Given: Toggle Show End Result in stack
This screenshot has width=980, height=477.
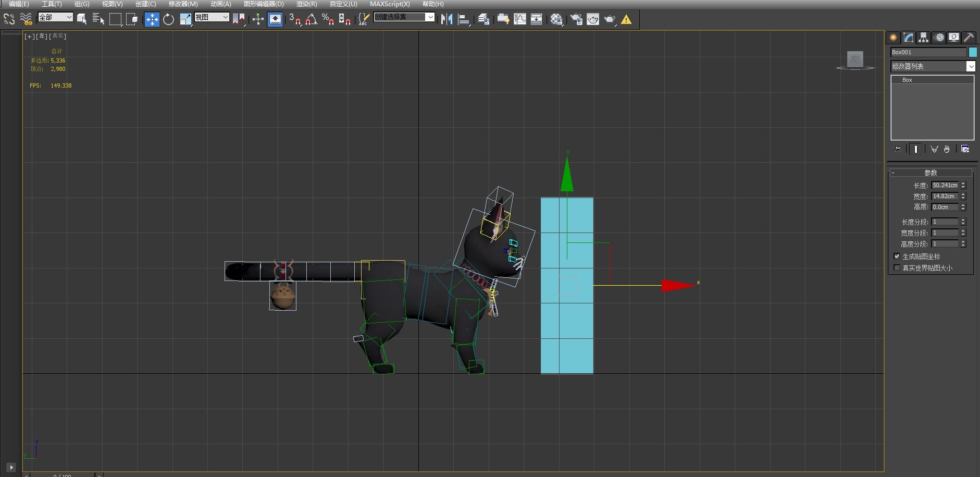Looking at the screenshot, I should pos(915,149).
